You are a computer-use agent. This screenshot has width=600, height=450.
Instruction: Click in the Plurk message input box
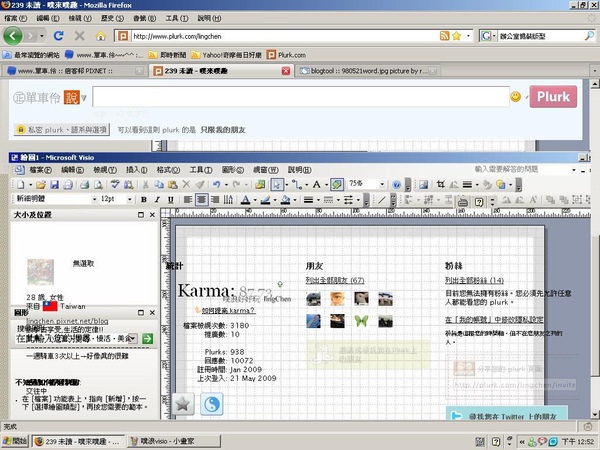[301, 97]
